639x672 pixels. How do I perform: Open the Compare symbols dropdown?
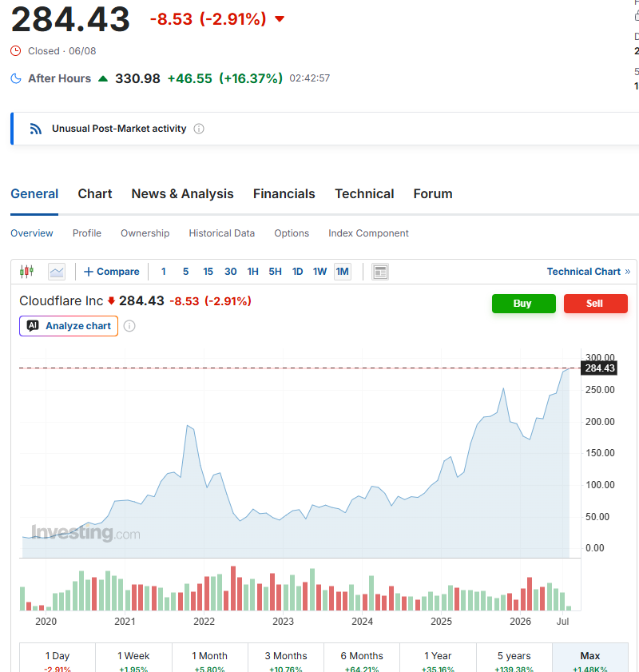point(112,272)
